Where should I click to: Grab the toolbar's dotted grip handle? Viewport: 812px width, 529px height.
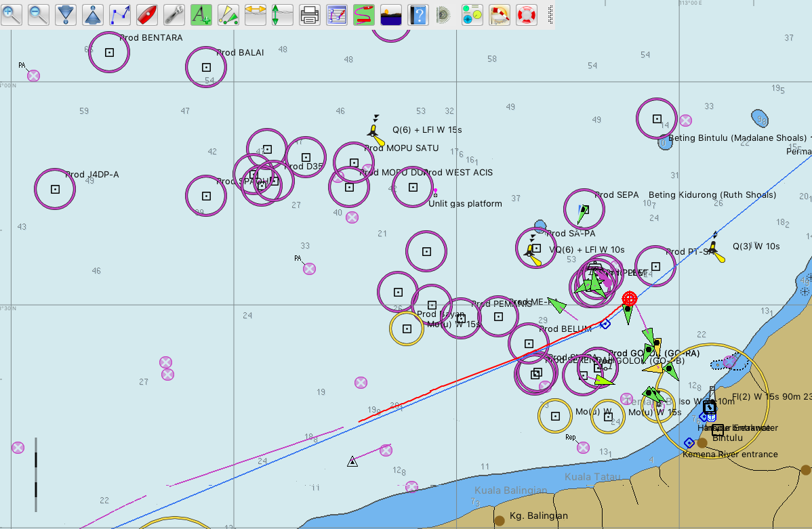point(550,14)
